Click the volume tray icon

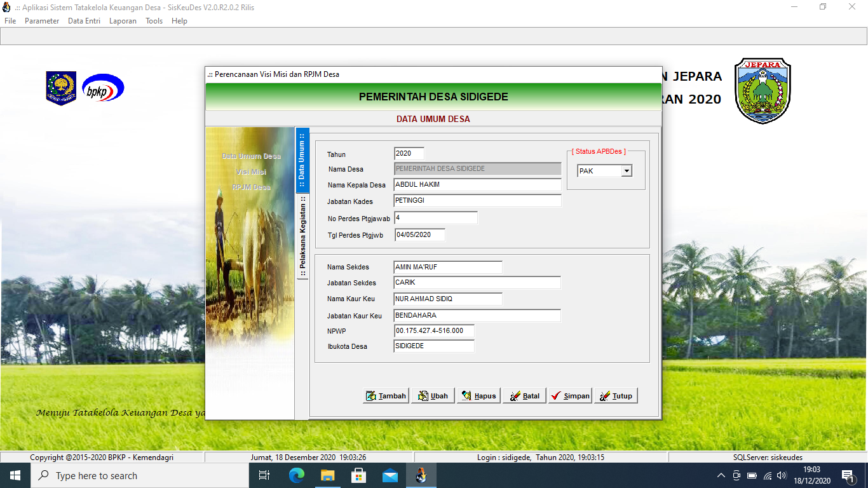point(782,475)
